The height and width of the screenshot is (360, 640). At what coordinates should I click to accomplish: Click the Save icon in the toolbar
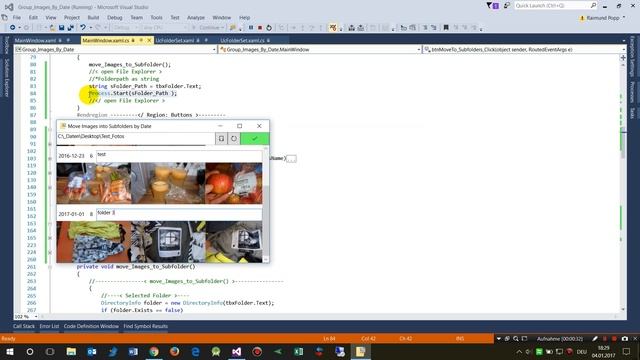[61, 28]
